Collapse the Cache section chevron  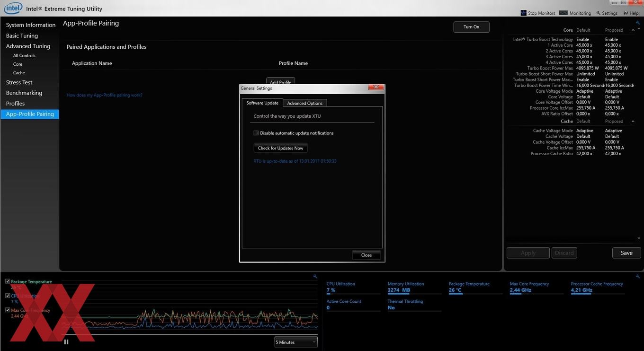[633, 121]
